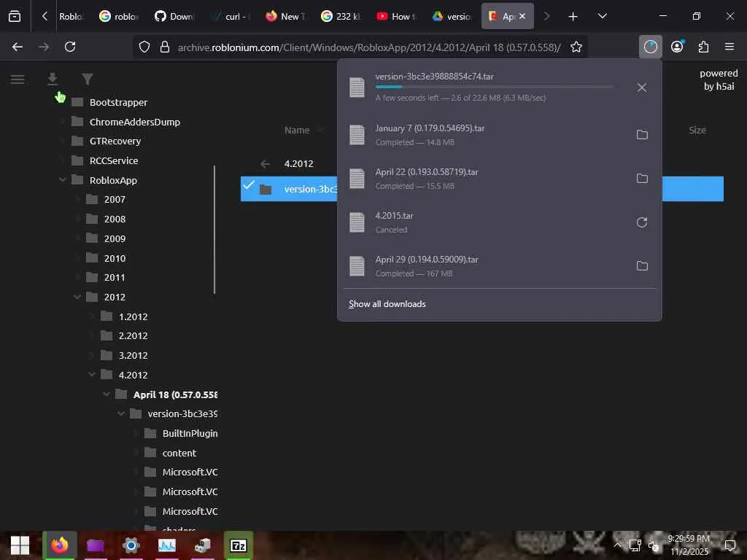
Task: Sort file list by Size
Action: tap(697, 130)
